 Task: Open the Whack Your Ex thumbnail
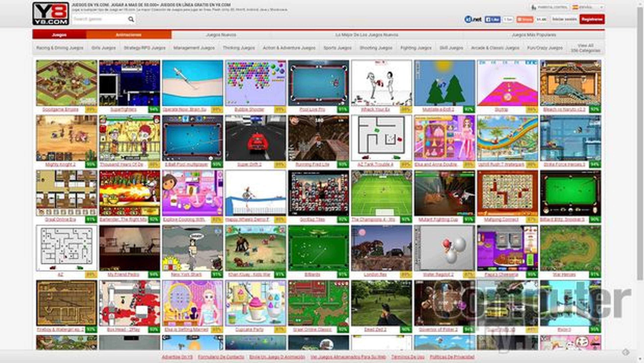point(382,83)
